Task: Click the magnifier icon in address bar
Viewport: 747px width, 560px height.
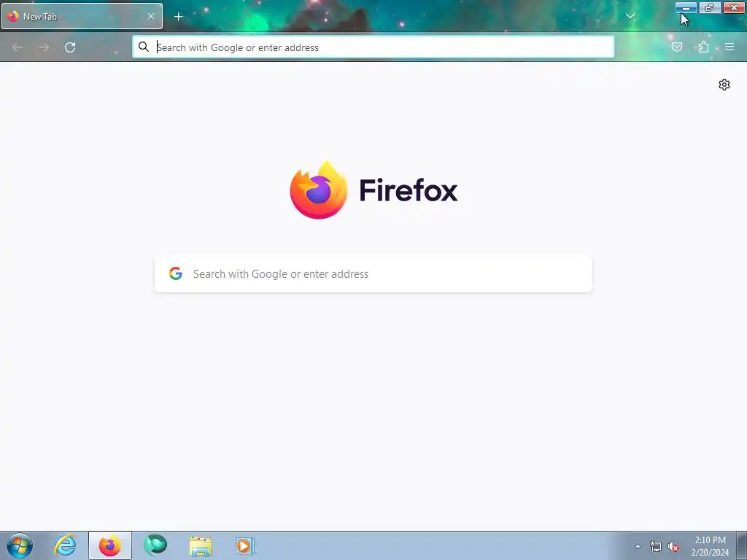Action: coord(144,47)
